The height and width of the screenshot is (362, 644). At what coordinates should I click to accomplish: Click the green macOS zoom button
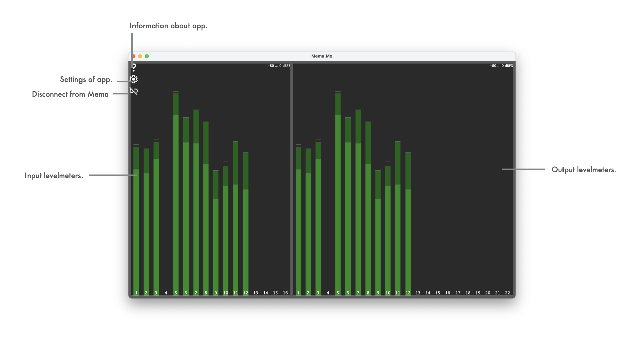click(x=147, y=56)
